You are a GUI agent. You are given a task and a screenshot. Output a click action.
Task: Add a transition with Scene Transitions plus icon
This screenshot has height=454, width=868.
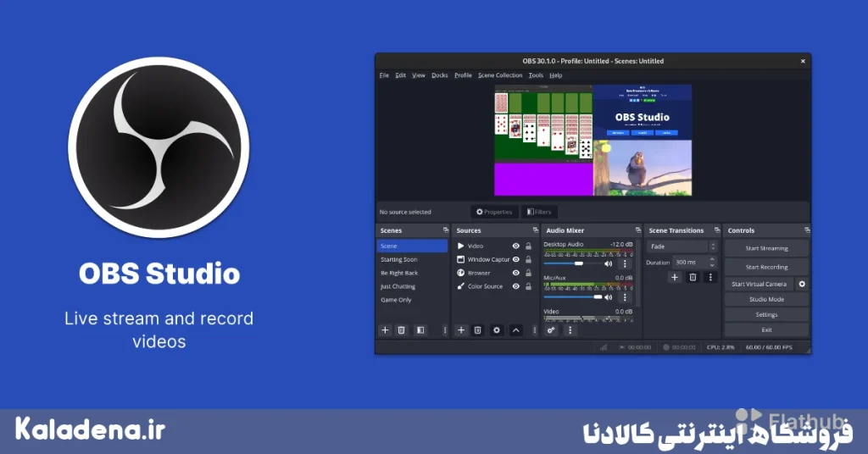click(674, 277)
